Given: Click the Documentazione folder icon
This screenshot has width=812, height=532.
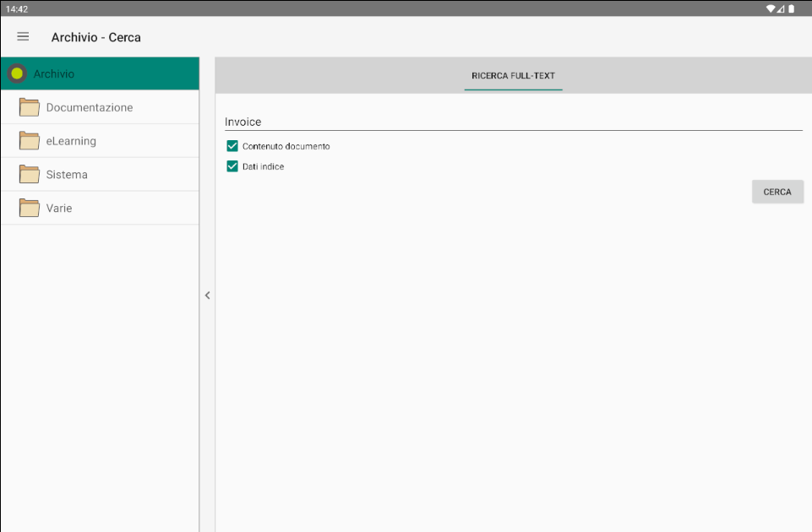Looking at the screenshot, I should [x=30, y=107].
